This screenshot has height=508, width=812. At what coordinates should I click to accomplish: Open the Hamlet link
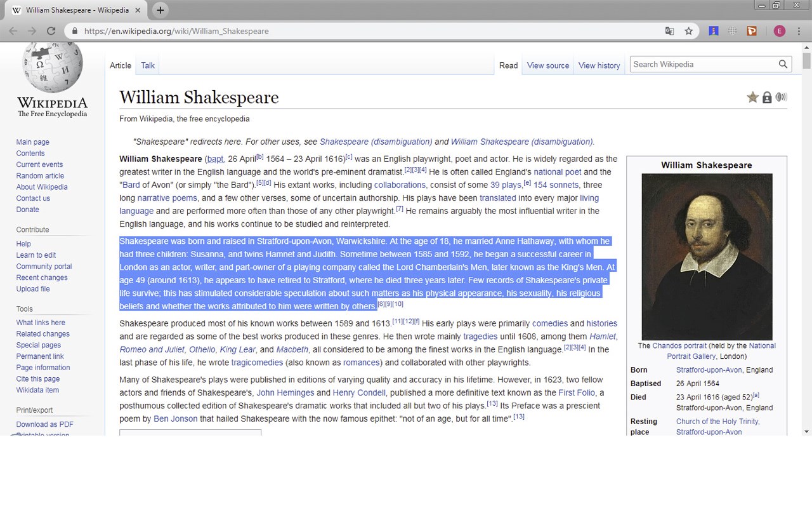pyautogui.click(x=603, y=337)
